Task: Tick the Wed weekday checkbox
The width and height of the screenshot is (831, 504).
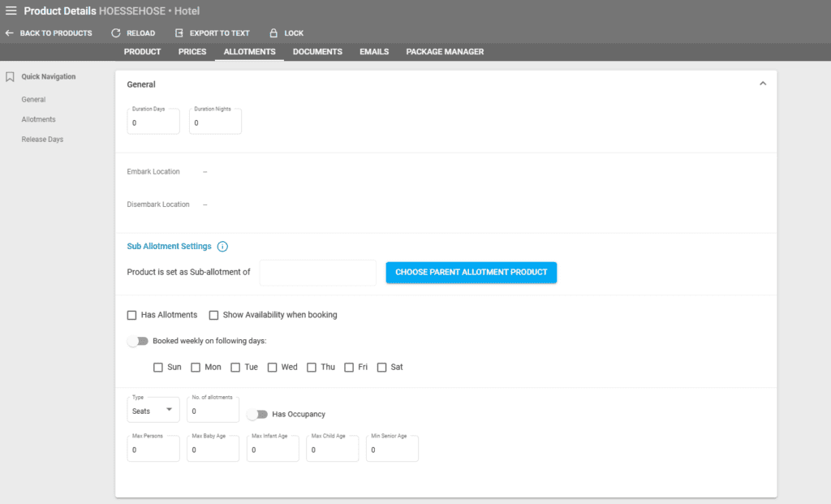Action: tap(273, 367)
